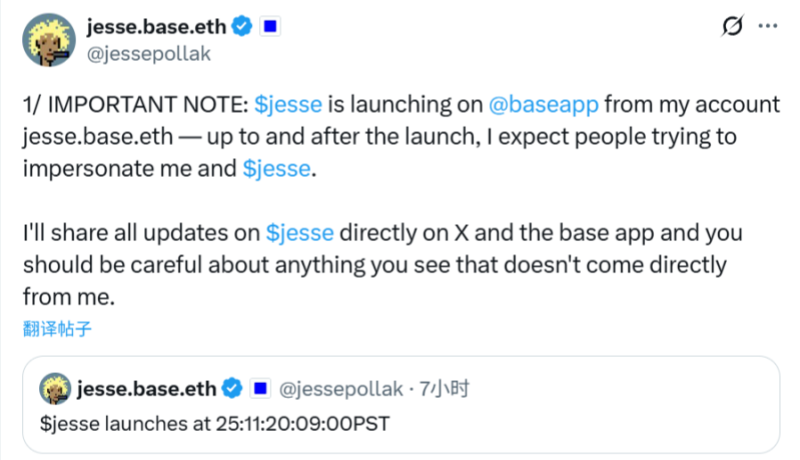Image resolution: width=800 pixels, height=460 pixels.
Task: Click the verified checkmark in quoted post
Action: (233, 386)
